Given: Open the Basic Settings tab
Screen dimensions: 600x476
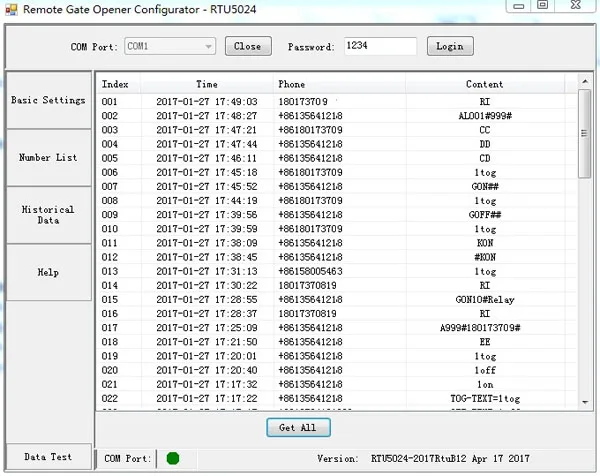Looking at the screenshot, I should pos(49,100).
